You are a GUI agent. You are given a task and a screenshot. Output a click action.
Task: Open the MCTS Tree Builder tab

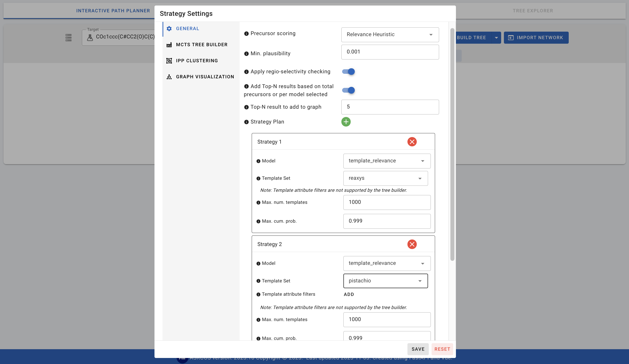point(201,45)
